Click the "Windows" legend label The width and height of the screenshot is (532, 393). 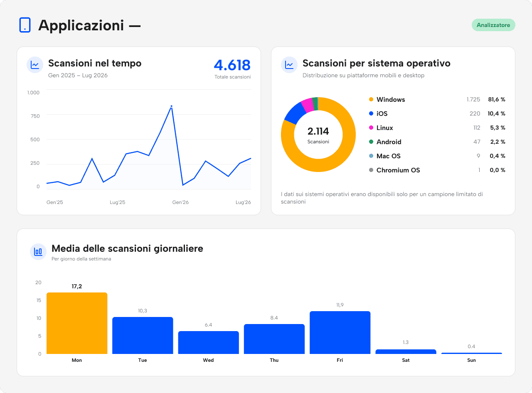[391, 99]
